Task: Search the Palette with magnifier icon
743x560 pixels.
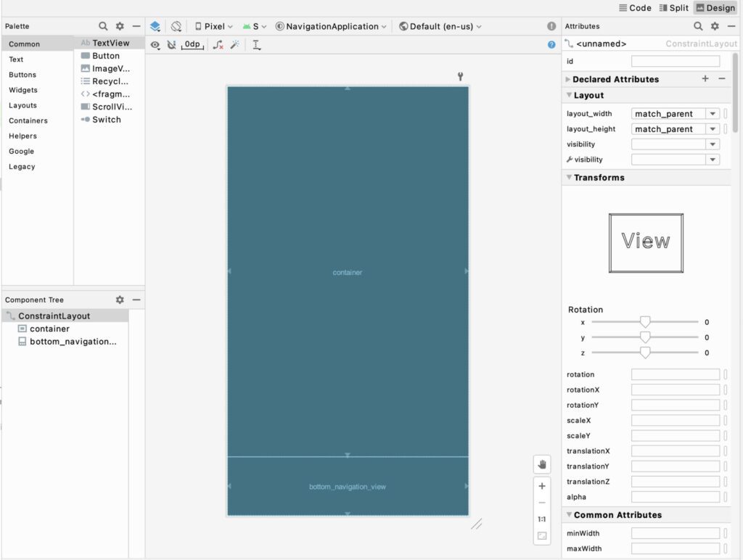Action: click(104, 26)
